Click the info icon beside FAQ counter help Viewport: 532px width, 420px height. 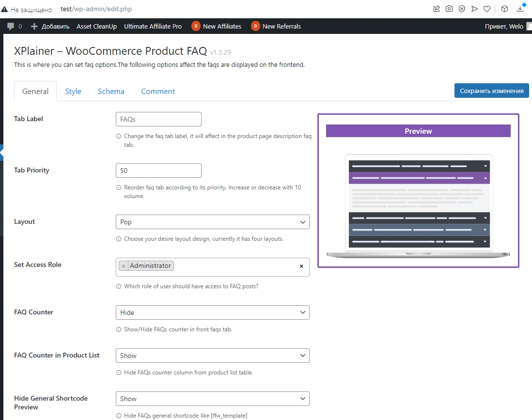(x=119, y=329)
